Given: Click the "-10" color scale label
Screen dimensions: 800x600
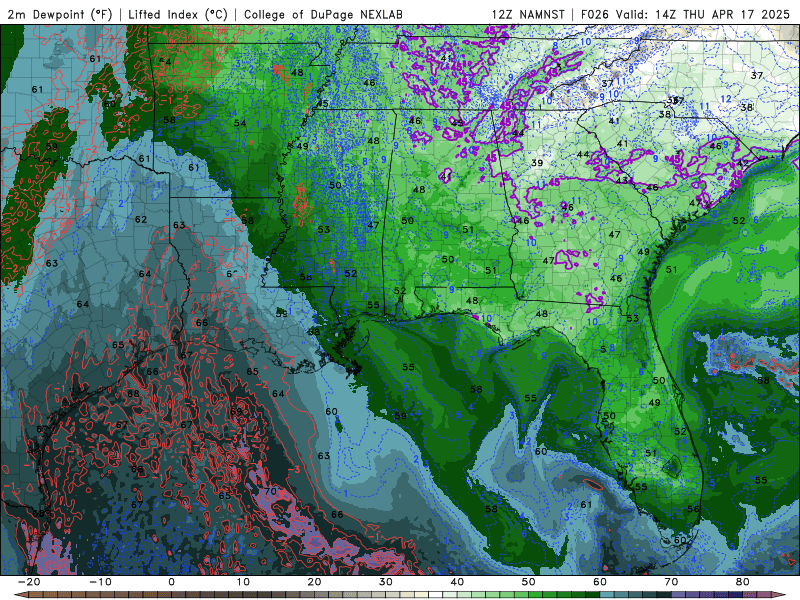Looking at the screenshot, I should (x=100, y=582).
